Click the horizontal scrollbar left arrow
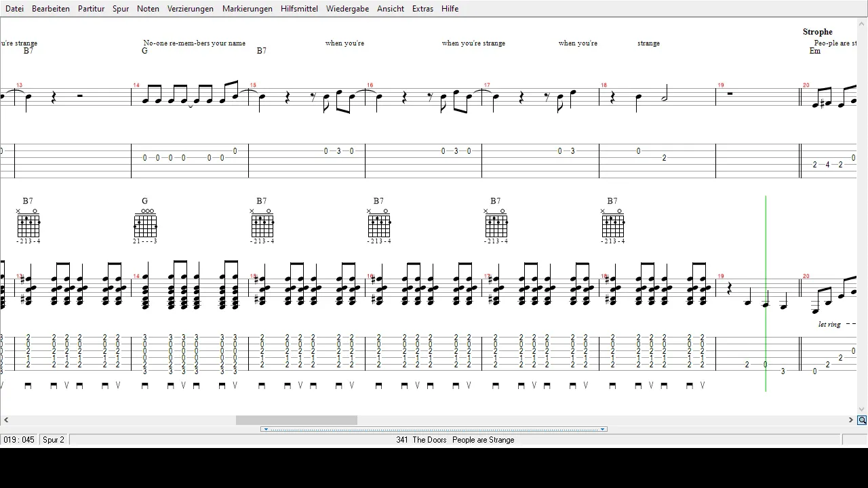The height and width of the screenshot is (488, 868). (6, 420)
